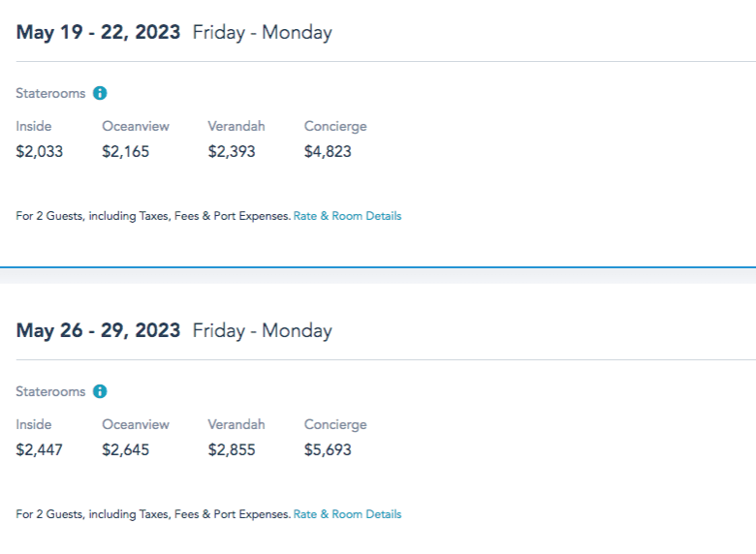The image size is (756, 554).
Task: Choose the $2,645 Oceanview stateroom price
Action: click(126, 450)
